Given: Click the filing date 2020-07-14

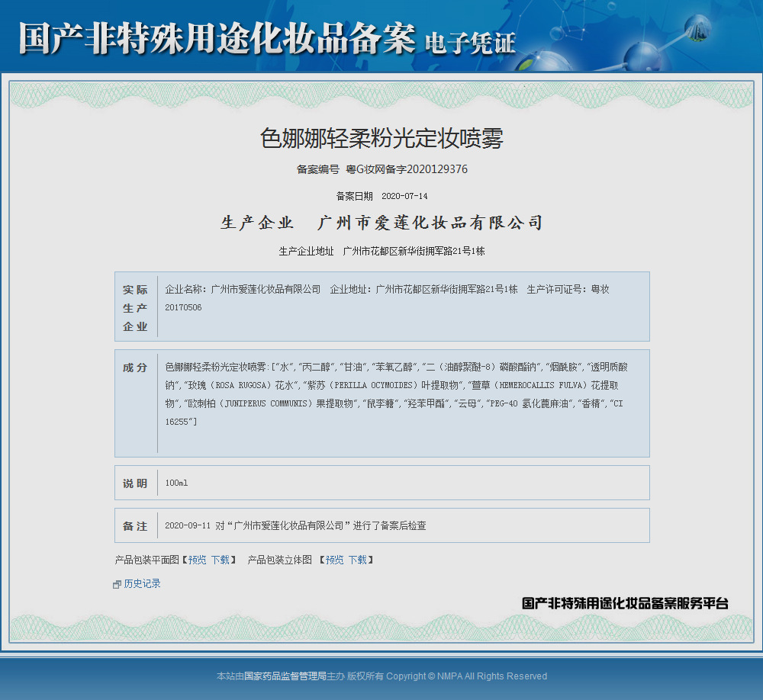Looking at the screenshot, I should point(404,196).
